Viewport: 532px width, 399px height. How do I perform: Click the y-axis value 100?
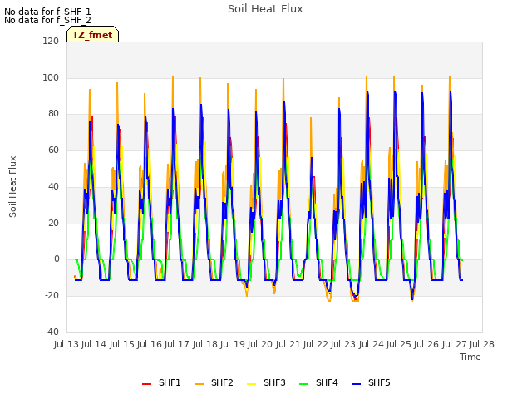51,77
